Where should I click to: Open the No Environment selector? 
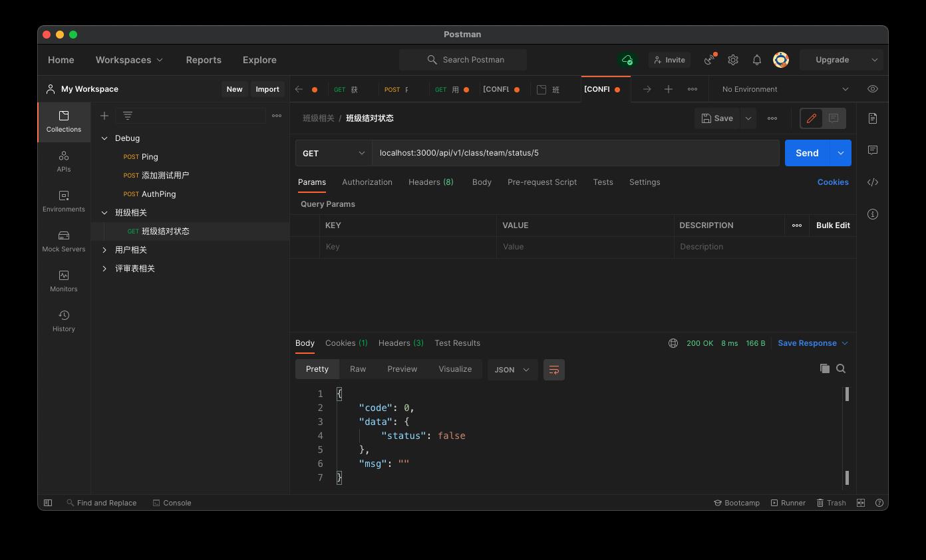[785, 89]
